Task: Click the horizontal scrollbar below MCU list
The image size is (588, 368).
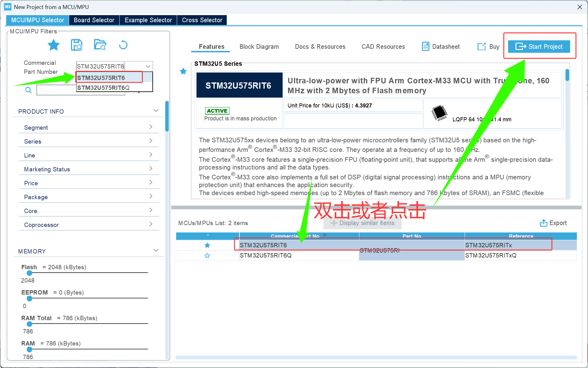Action: [x=376, y=357]
